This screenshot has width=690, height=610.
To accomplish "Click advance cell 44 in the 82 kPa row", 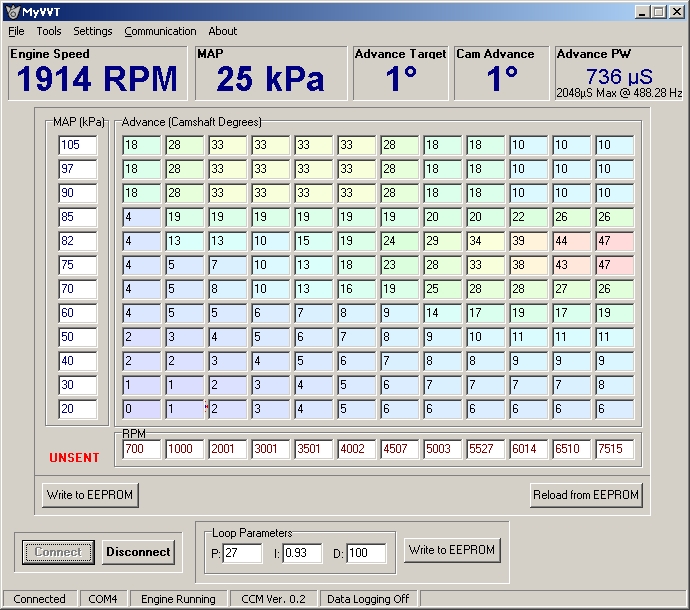I will (572, 241).
